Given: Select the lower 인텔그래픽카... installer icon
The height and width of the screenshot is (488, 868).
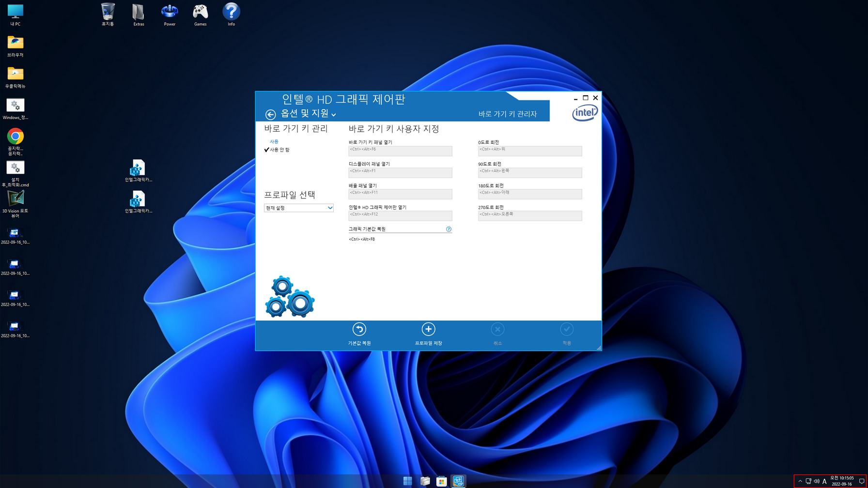Looking at the screenshot, I should click(x=139, y=201).
